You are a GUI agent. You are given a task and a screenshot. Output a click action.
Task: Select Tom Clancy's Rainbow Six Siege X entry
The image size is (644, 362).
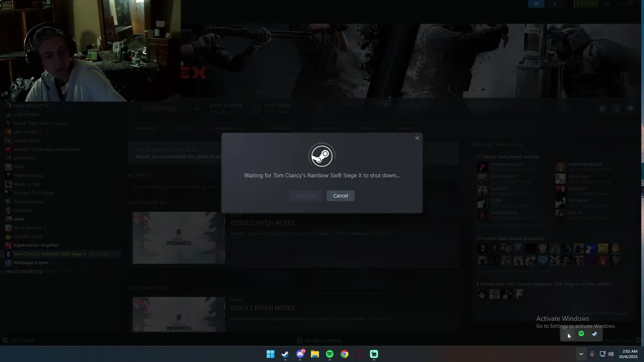pos(61,254)
